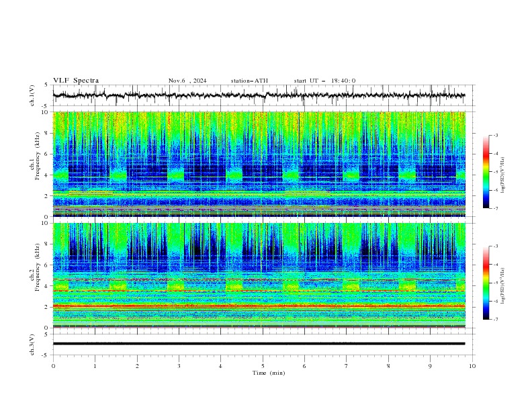Click the upper color scale bar beside ch.1
Screen dimensions: 532x411
[486, 172]
